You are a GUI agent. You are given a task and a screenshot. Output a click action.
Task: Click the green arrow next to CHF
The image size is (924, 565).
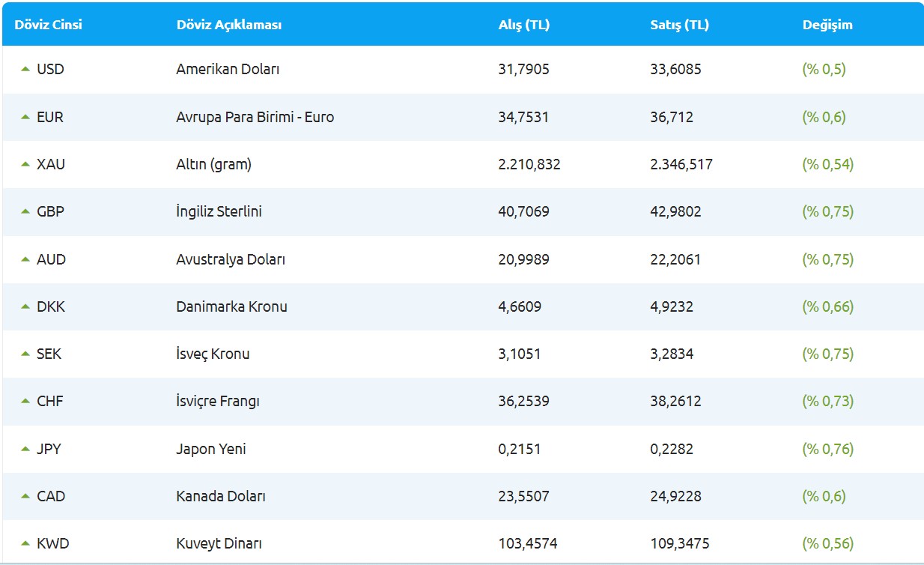tap(25, 401)
